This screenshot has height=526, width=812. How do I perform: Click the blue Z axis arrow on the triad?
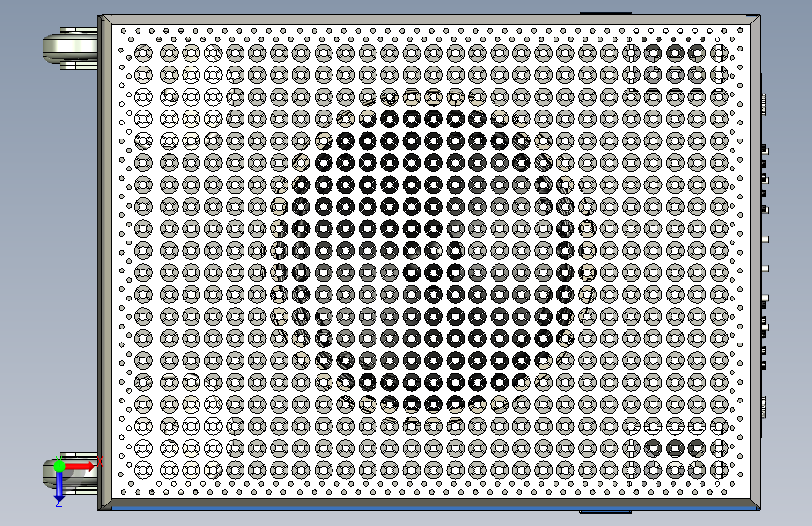59,487
